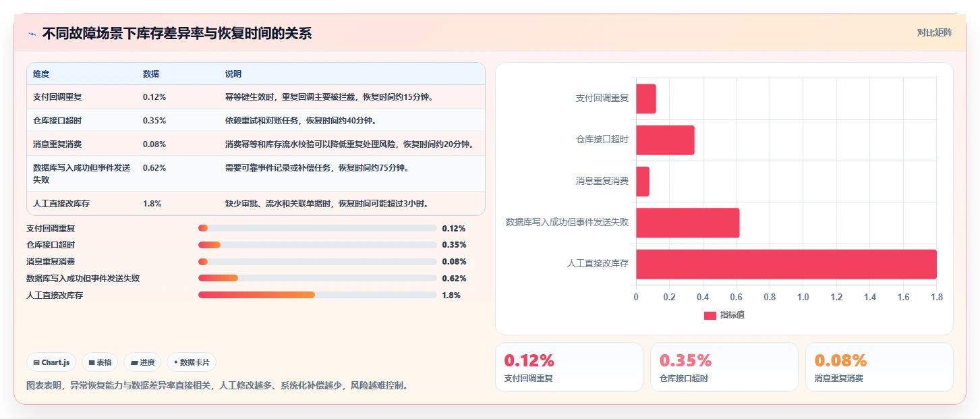Toggle the 指标值 legend swatch
Viewport: 980px width, 419px height.
point(710,315)
